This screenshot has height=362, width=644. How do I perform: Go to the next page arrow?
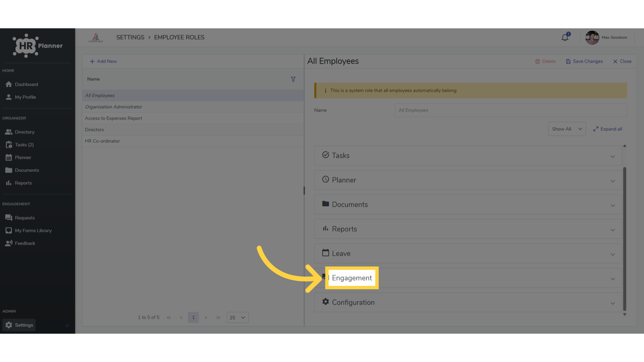[x=206, y=317]
